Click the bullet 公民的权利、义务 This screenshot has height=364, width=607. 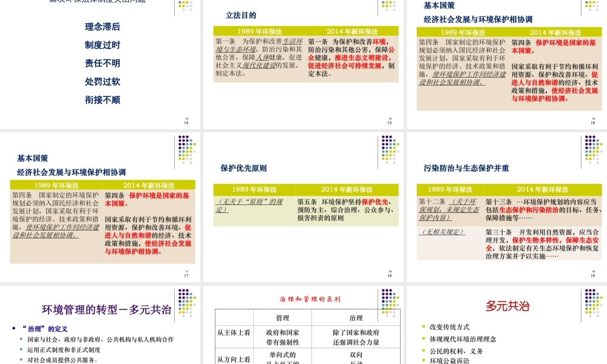(456, 351)
